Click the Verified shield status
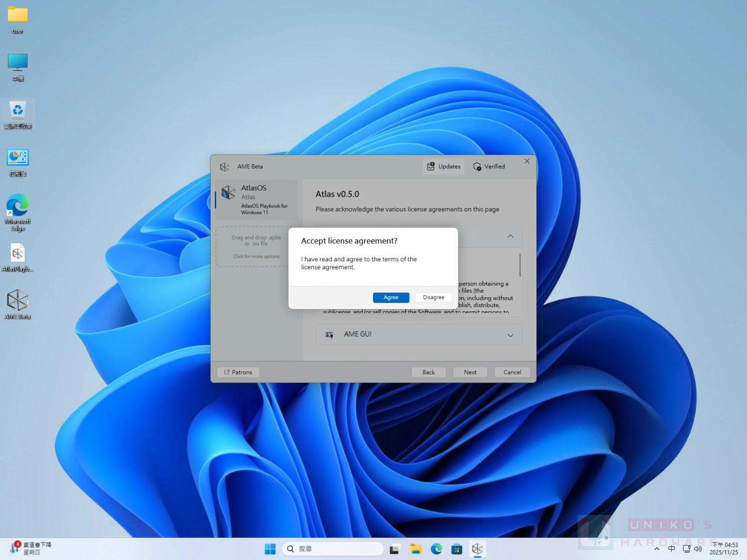 [x=489, y=167]
